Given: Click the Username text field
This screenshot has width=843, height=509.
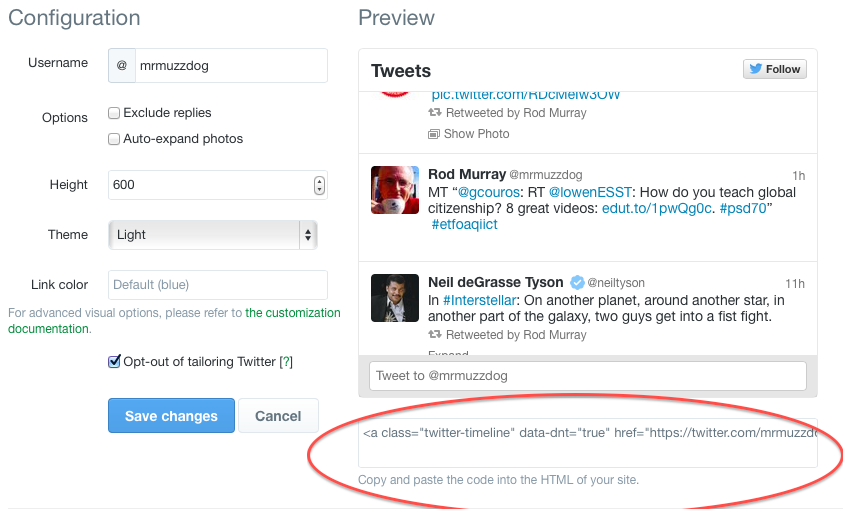Looking at the screenshot, I should tap(229, 66).
